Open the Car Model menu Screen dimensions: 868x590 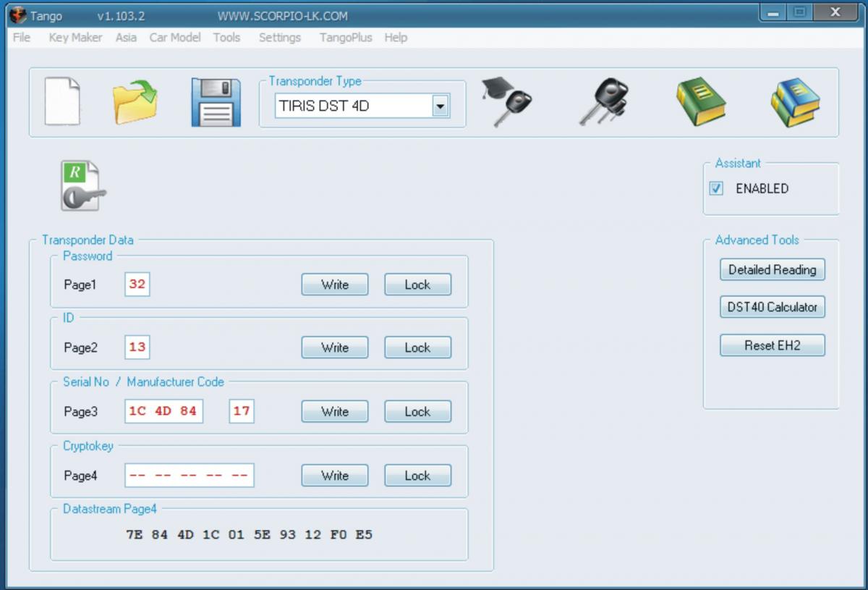coord(175,38)
